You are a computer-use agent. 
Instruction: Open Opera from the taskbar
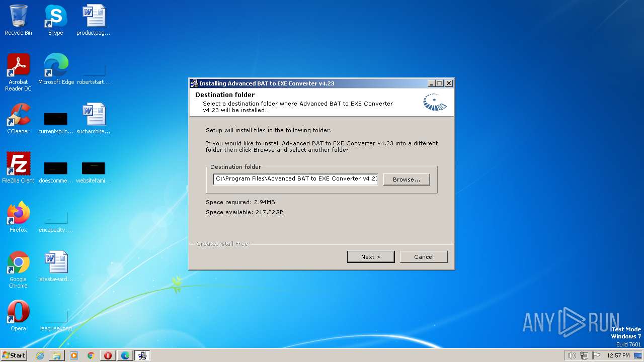pyautogui.click(x=108, y=355)
